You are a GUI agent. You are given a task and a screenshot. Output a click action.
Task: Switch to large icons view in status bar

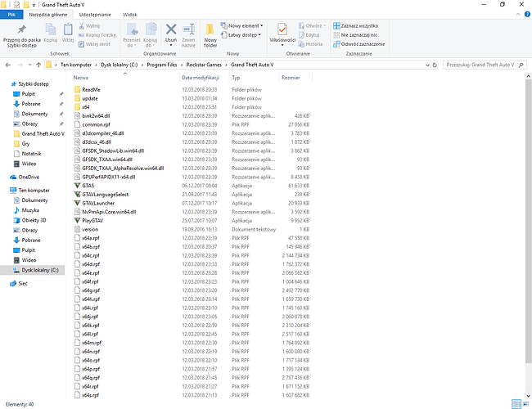526,404
